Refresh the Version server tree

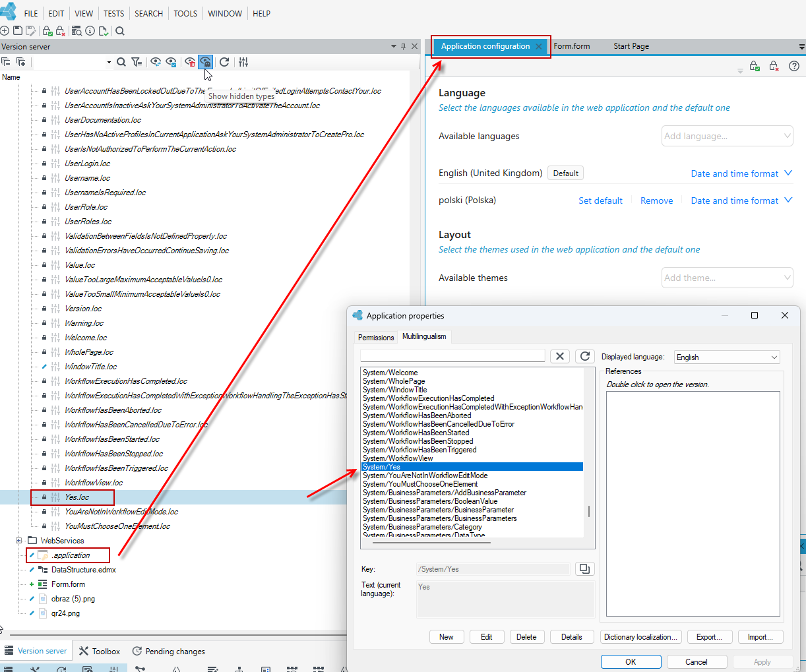click(224, 62)
